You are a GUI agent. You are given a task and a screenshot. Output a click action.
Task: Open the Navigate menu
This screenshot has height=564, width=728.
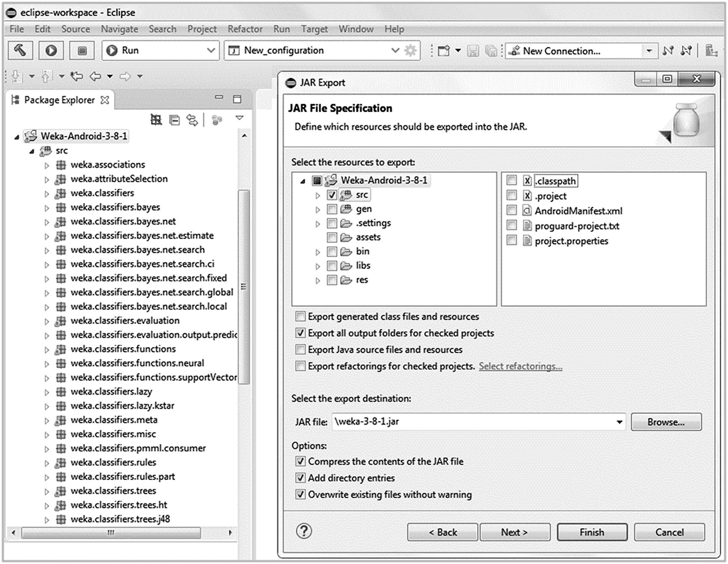pyautogui.click(x=119, y=29)
